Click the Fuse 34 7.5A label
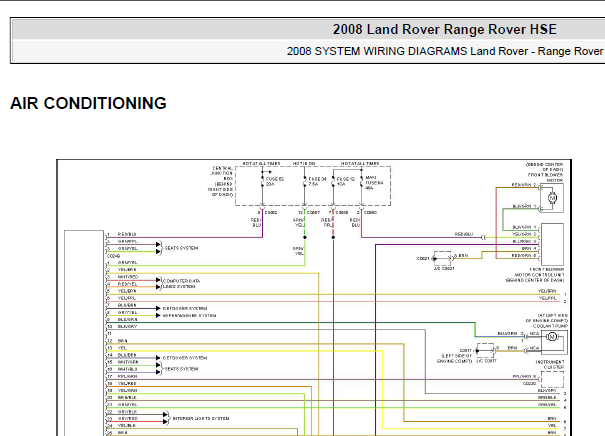Viewport: 605px width, 436px height. click(x=317, y=182)
